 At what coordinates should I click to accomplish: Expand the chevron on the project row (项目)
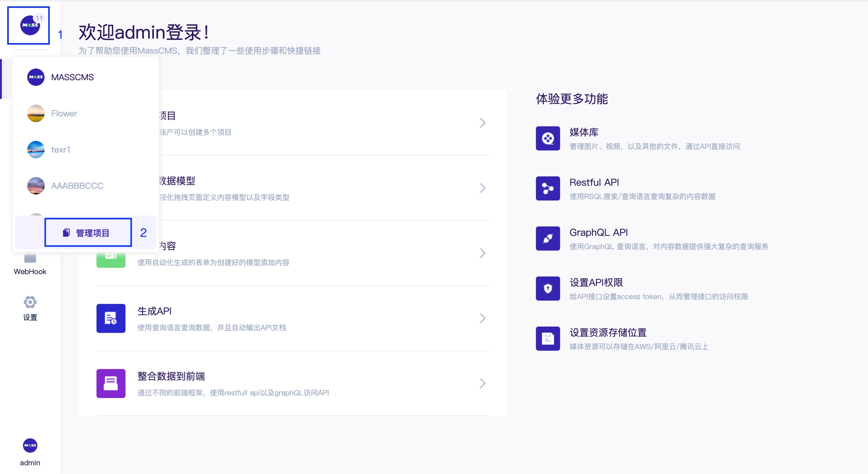(482, 123)
